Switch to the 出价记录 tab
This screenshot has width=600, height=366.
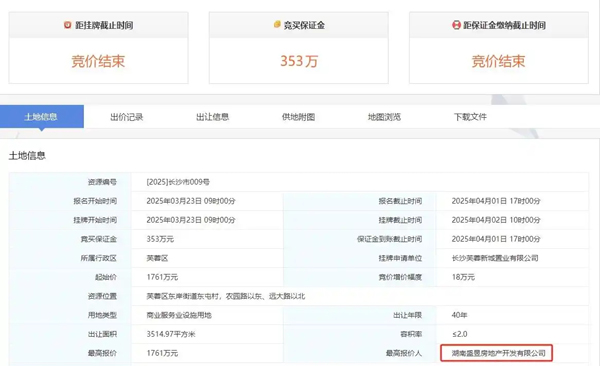[127, 117]
